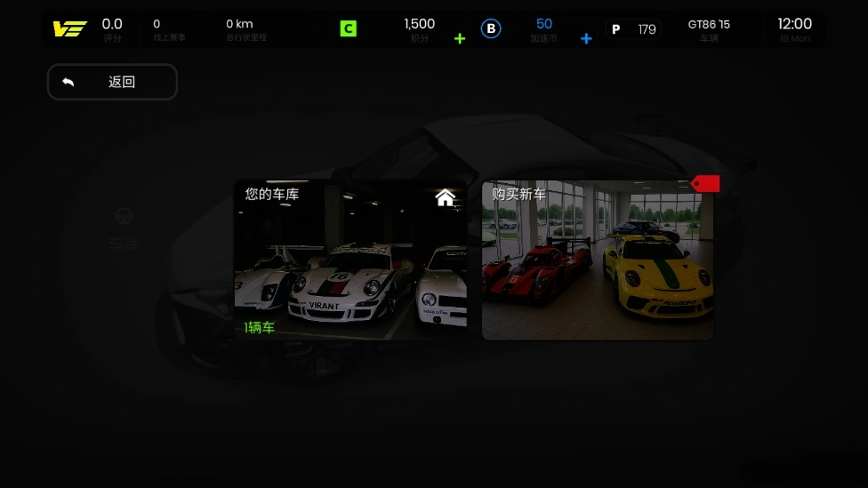
Task: Click the circled B boost coin icon
Action: [x=491, y=29]
